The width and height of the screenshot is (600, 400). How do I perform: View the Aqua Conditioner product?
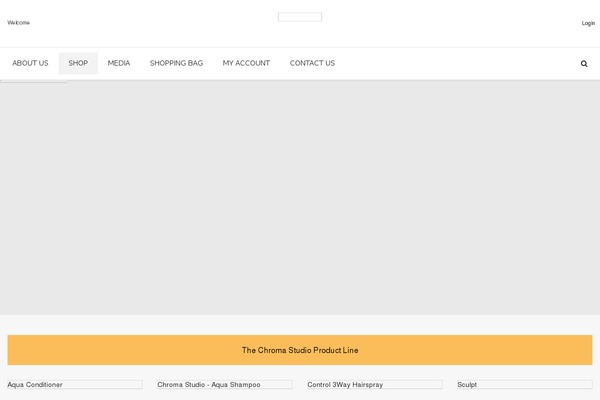tap(75, 384)
